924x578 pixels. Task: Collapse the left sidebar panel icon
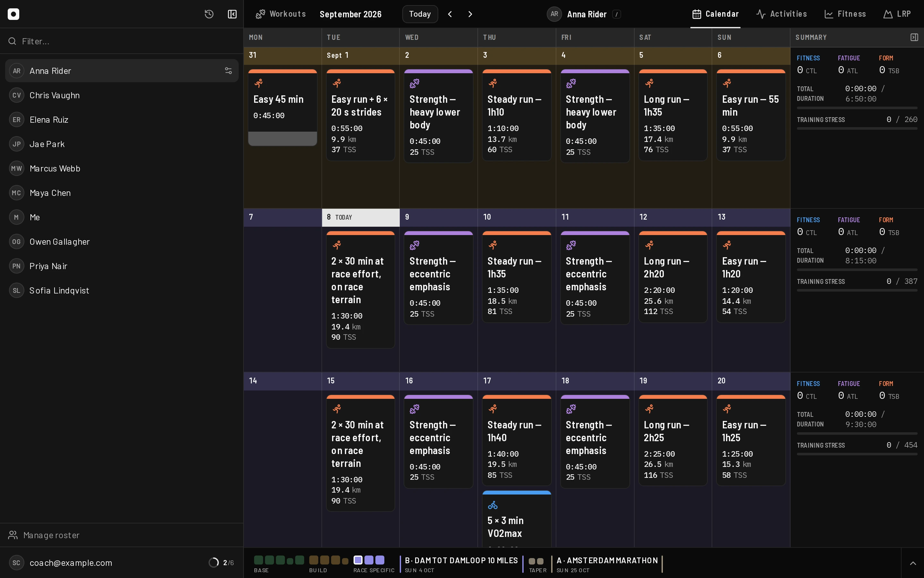(232, 14)
